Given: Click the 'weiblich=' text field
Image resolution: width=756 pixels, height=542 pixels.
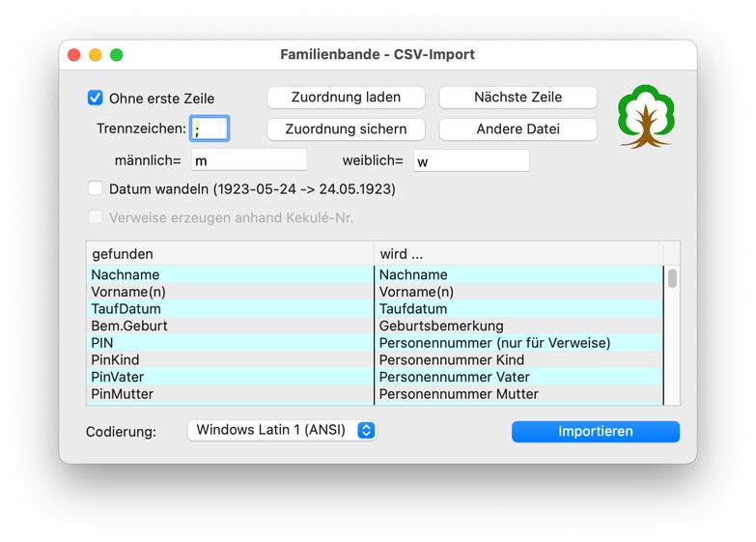Looking at the screenshot, I should point(471,160).
